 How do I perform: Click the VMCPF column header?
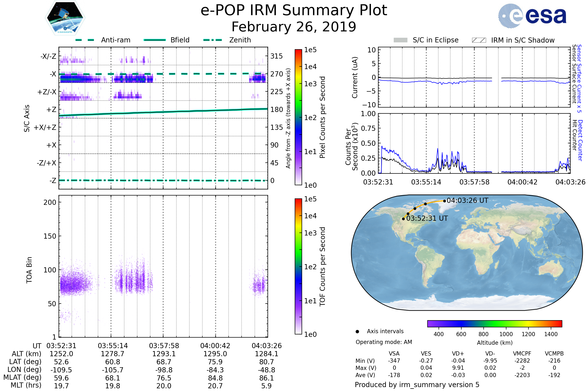coord(522,354)
